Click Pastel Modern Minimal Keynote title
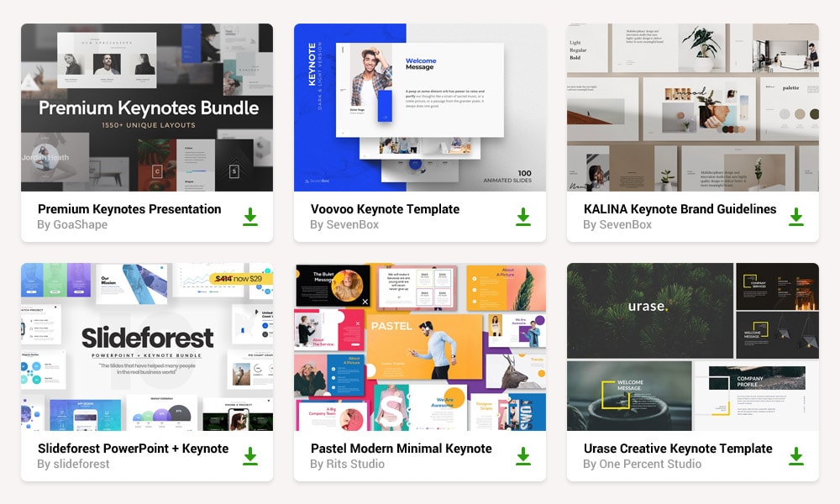The width and height of the screenshot is (840, 504). pos(401,449)
